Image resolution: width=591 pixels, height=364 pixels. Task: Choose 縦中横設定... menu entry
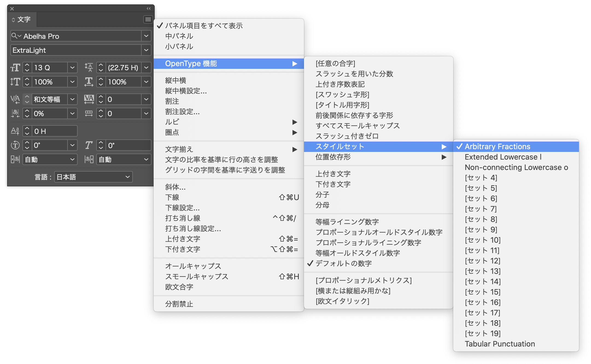[186, 91]
